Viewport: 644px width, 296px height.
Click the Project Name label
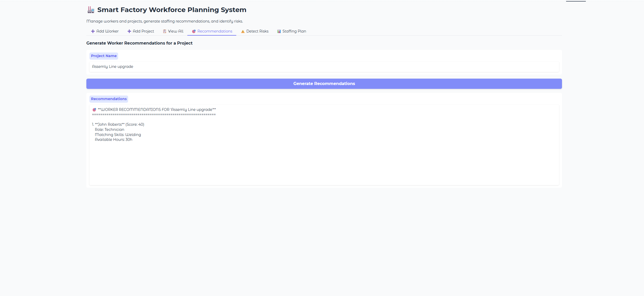click(104, 56)
